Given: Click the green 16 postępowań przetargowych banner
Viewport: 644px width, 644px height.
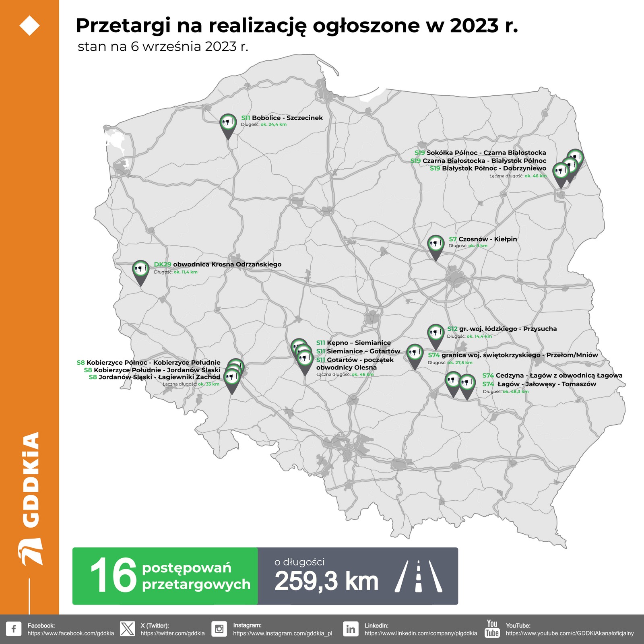Looking at the screenshot, I should [165, 579].
